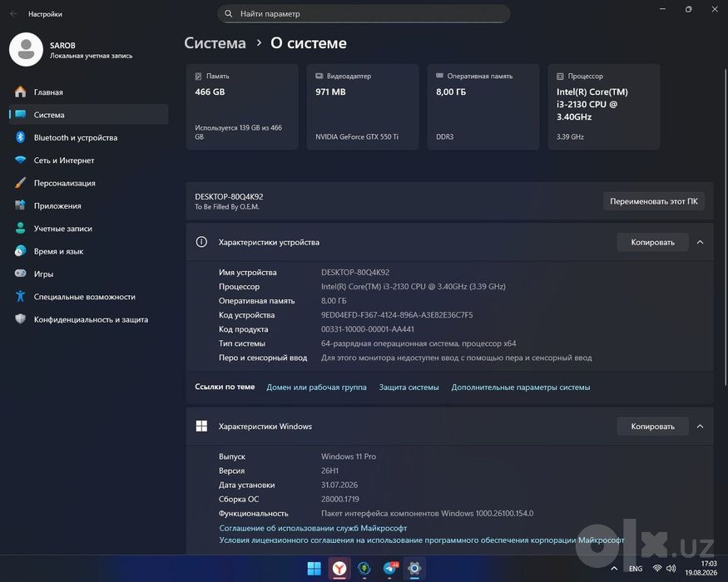Click the Время и язык globe icon
The width and height of the screenshot is (728, 582).
21,251
